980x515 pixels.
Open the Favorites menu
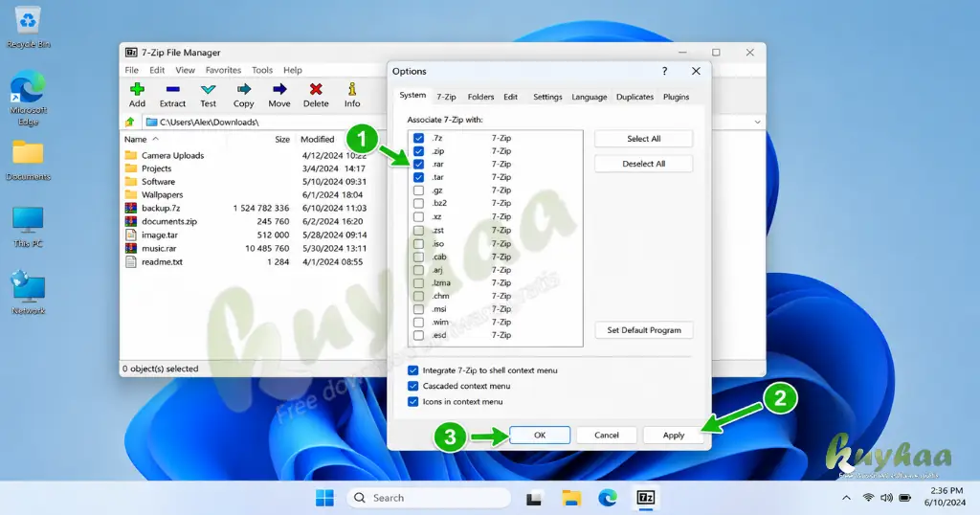223,70
